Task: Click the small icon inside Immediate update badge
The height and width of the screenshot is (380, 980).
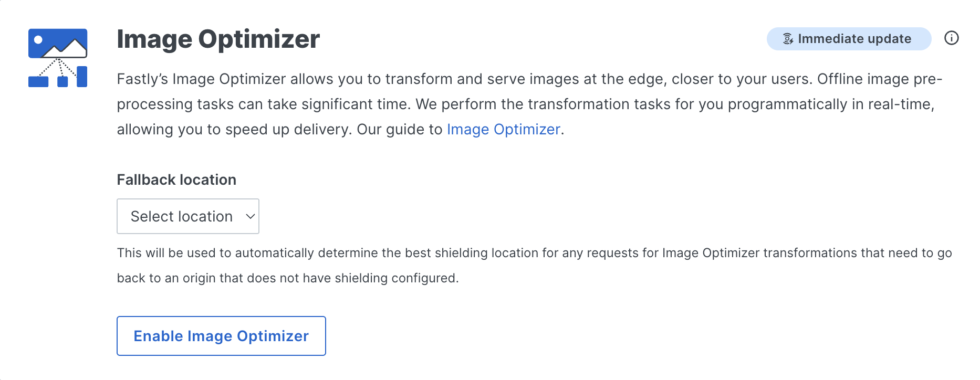Action: [787, 38]
